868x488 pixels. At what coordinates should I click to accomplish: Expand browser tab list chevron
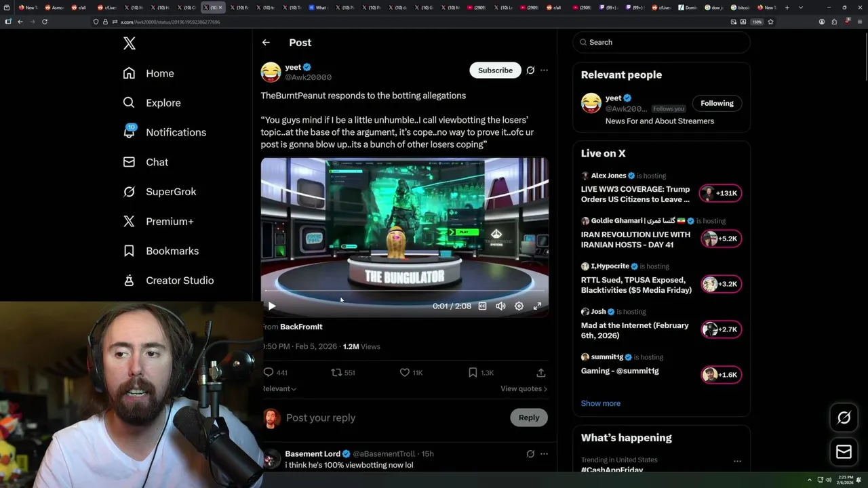(801, 7)
